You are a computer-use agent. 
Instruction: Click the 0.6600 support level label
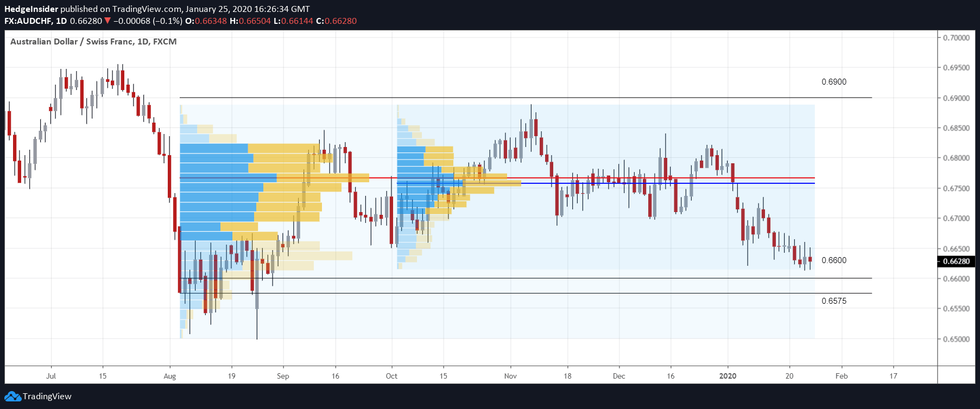point(834,260)
